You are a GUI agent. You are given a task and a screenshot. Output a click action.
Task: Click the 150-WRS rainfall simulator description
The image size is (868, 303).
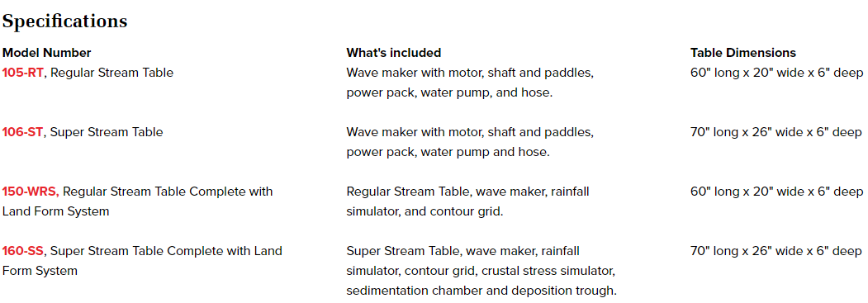click(467, 201)
